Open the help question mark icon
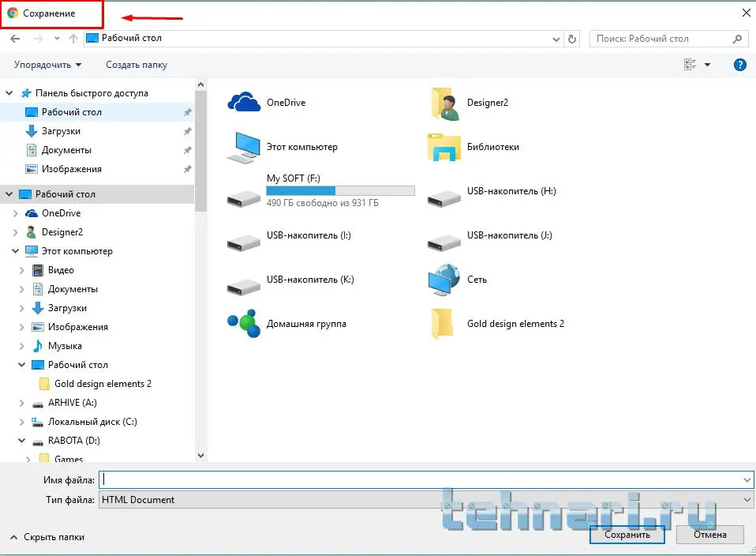The image size is (756, 556). pyautogui.click(x=740, y=65)
